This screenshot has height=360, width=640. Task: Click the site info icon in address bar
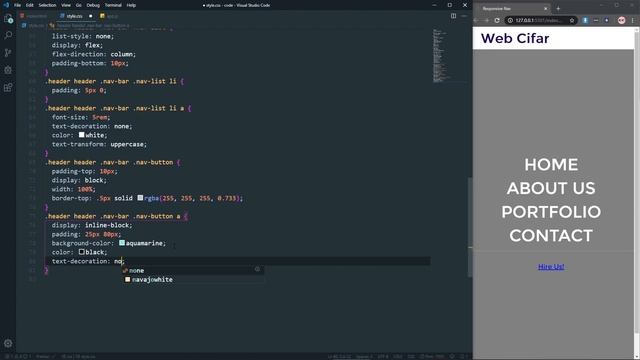pos(510,20)
